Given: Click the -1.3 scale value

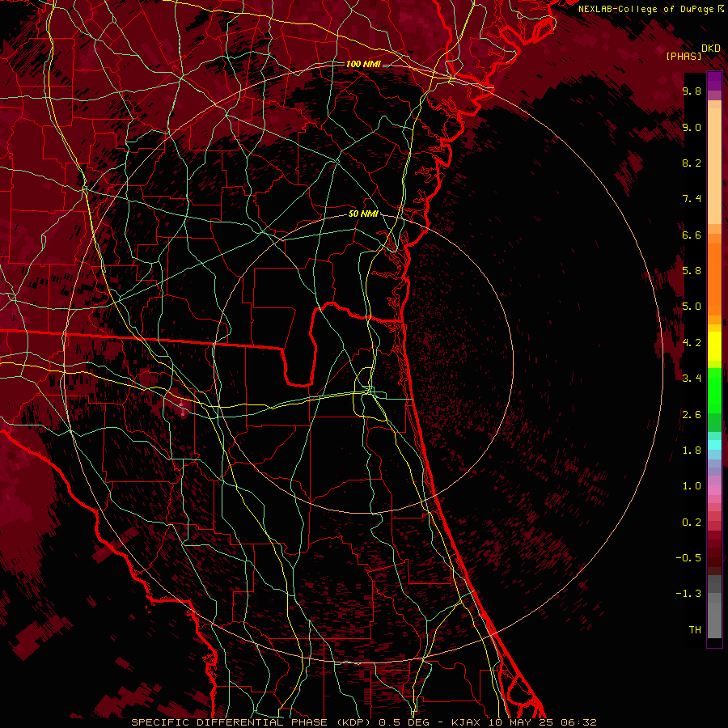Looking at the screenshot, I should [x=688, y=594].
